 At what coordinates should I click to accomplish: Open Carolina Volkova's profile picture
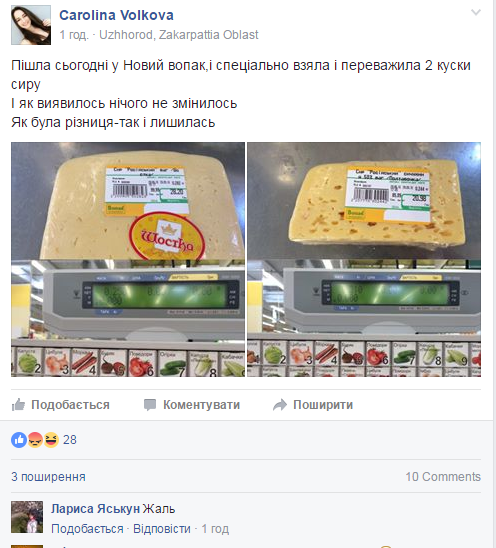(31, 25)
